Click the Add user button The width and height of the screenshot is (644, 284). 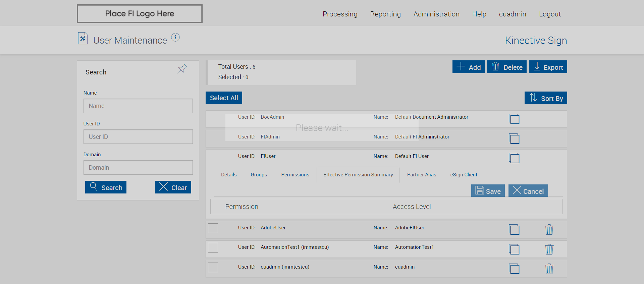pos(468,67)
